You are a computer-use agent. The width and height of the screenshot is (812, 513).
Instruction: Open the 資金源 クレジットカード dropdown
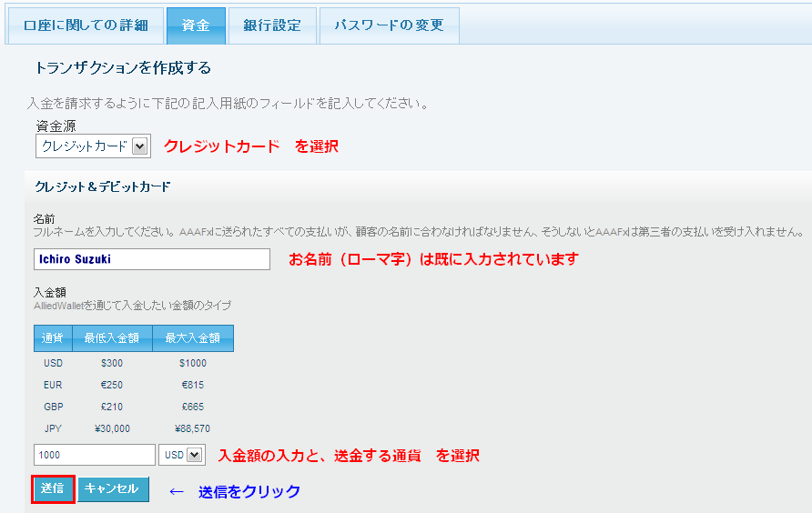tap(93, 146)
